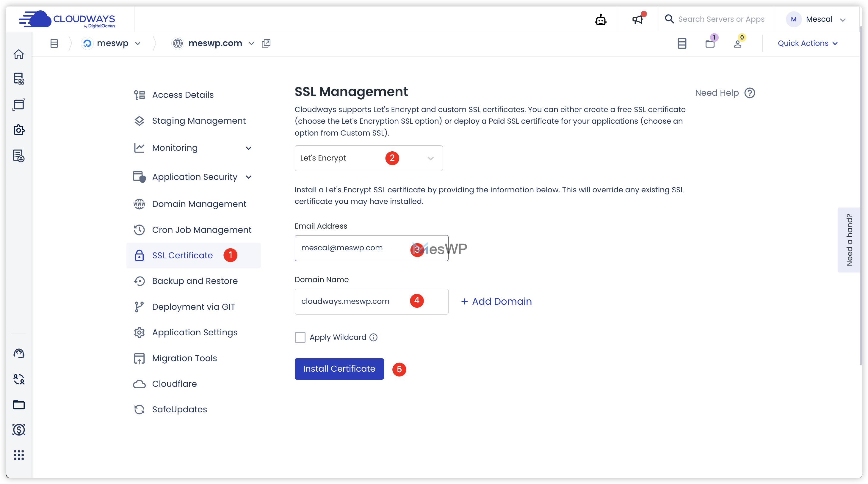Open the Mescal account menu chevron
Screen dimensions: 868x484
click(842, 20)
